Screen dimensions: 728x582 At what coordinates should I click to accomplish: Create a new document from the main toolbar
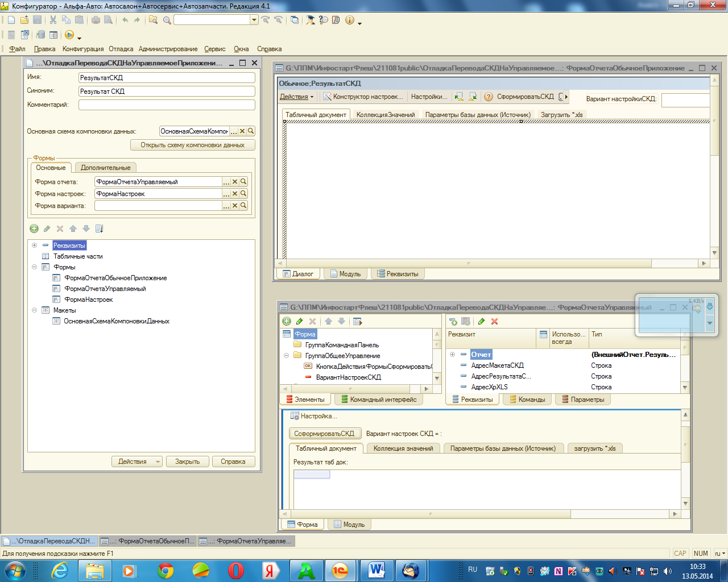pos(11,20)
